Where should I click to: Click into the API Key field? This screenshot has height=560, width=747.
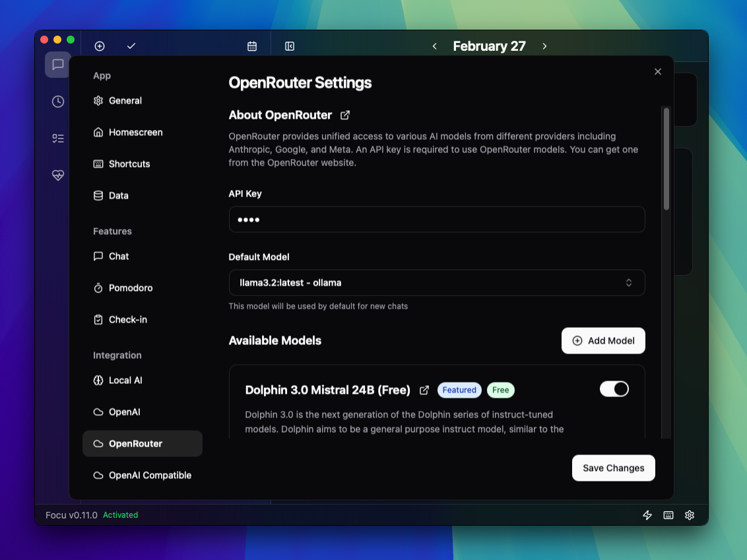437,220
